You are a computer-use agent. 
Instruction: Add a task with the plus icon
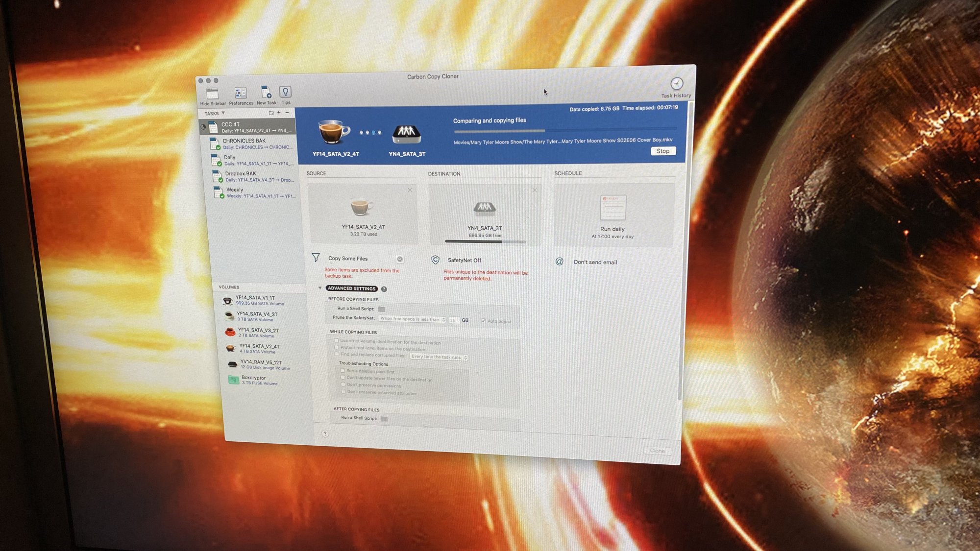coord(279,113)
